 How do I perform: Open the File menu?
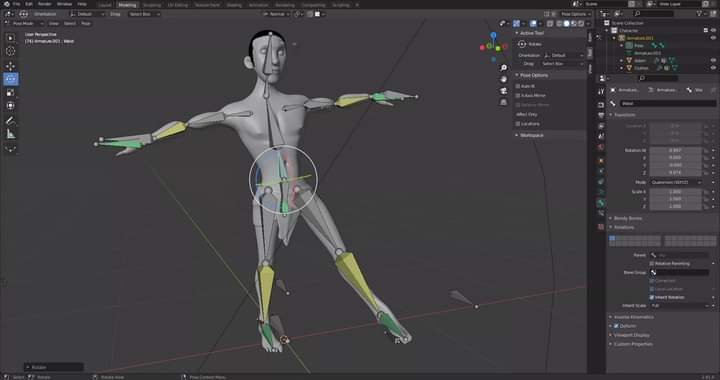coord(16,4)
